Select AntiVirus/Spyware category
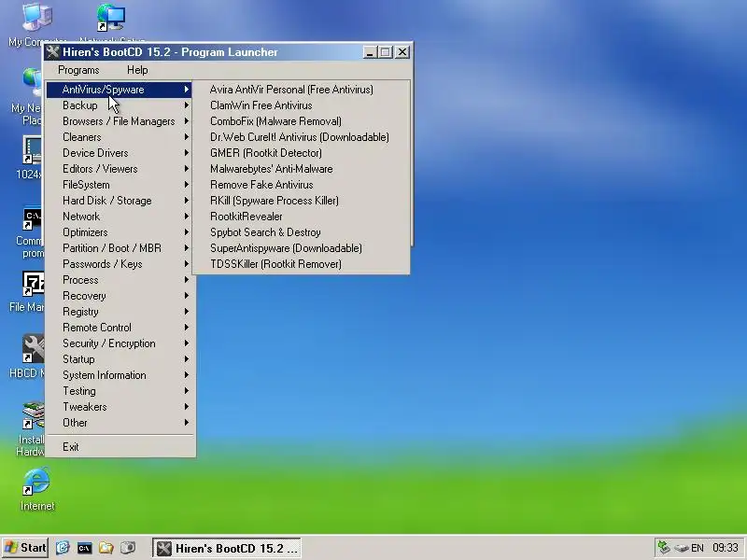This screenshot has width=747, height=560. (120, 90)
